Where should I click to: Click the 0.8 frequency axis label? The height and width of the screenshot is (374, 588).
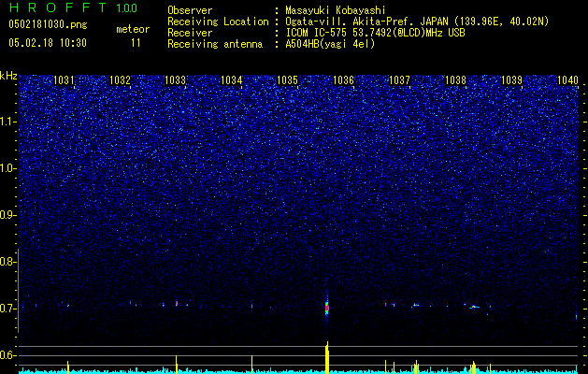pyautogui.click(x=7, y=262)
